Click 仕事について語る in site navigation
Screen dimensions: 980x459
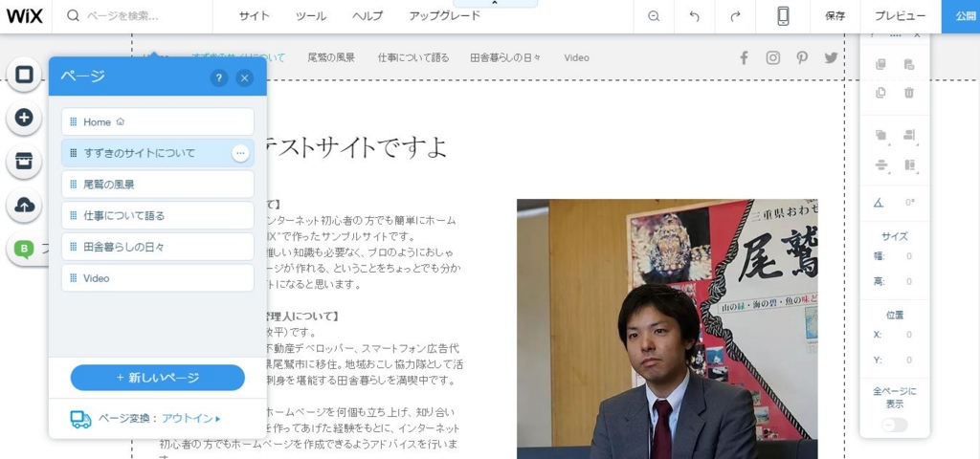[x=413, y=57]
